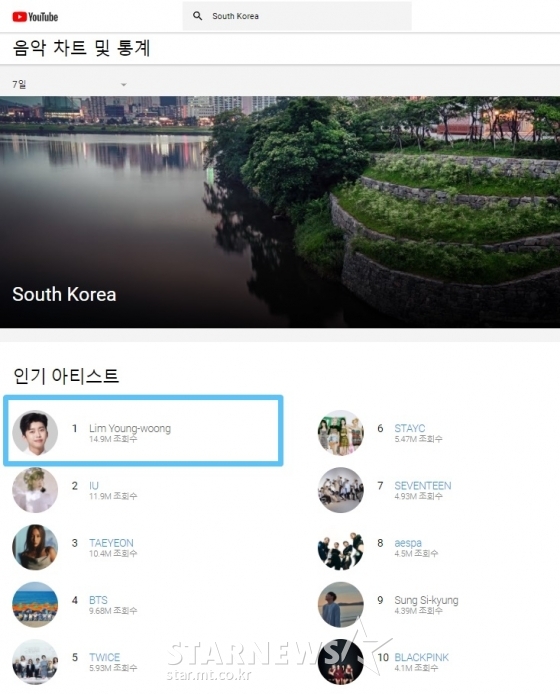Click the STAYC group avatar

coord(340,433)
